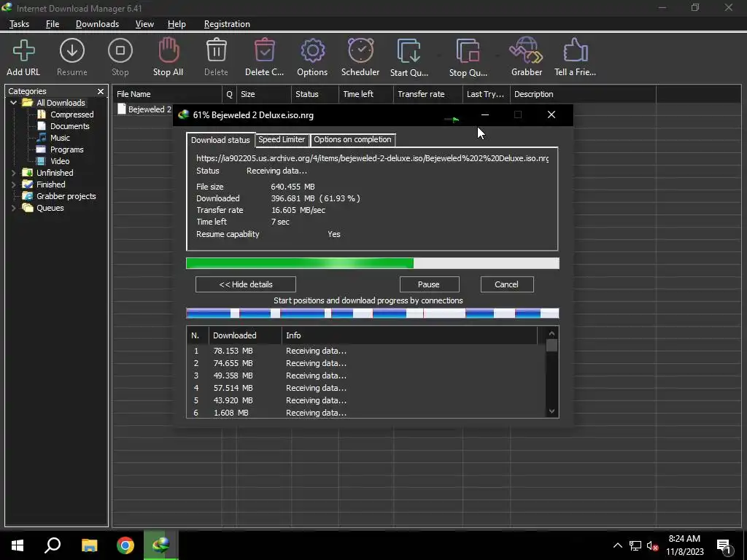Click the connections list scroll up arrow
Screen dimensions: 747x560
(551, 333)
